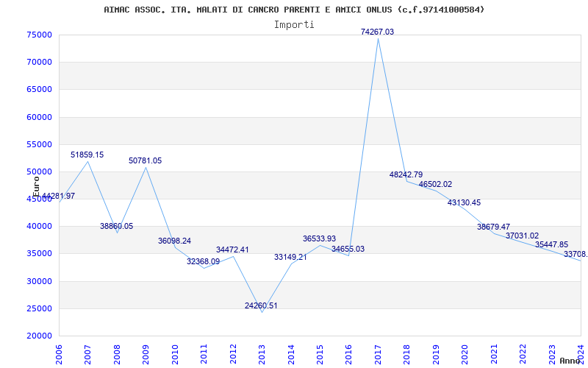The width and height of the screenshot is (588, 368).
Task: Click the peak value label 74267.03
Action: click(x=377, y=32)
